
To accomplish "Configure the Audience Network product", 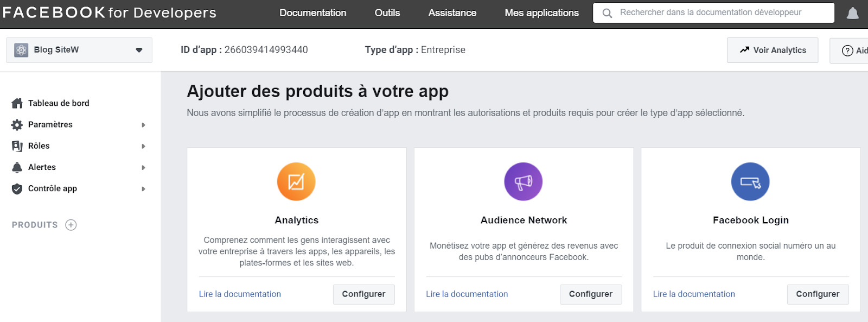I will pyautogui.click(x=591, y=294).
